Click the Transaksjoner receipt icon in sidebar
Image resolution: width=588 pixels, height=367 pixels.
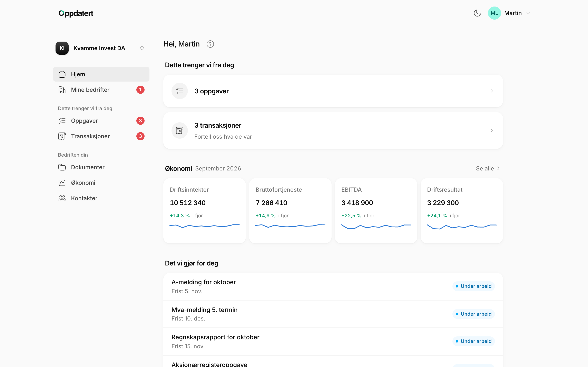(62, 136)
